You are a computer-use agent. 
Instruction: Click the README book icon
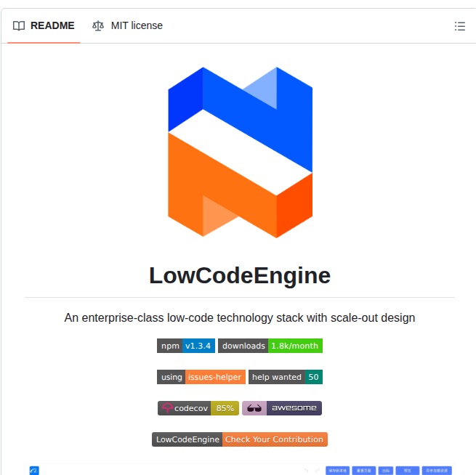tap(19, 25)
